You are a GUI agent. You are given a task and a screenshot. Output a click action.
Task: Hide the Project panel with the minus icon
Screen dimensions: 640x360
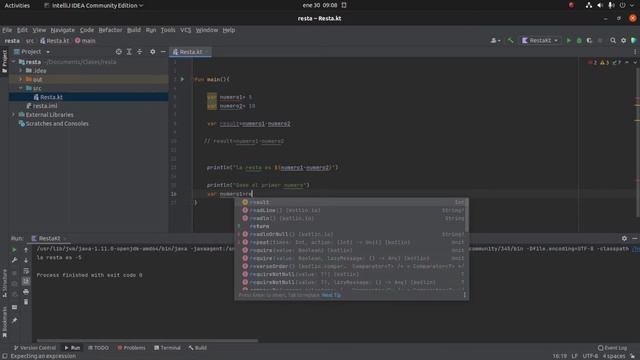(163, 52)
